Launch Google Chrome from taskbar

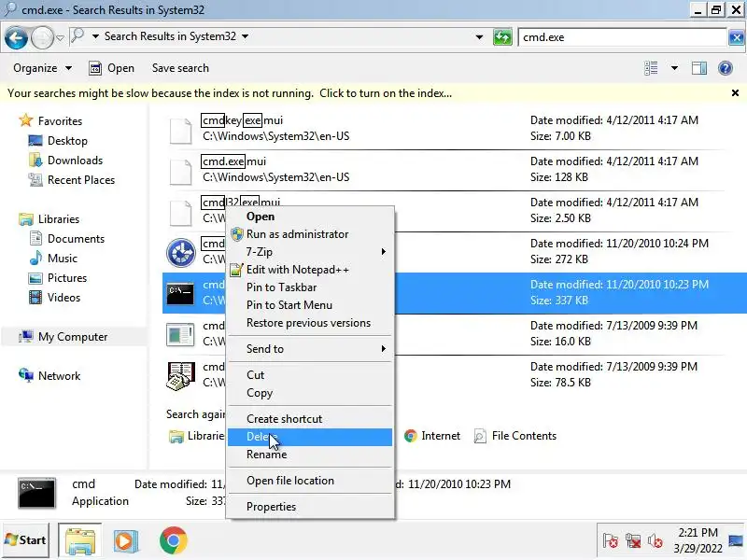pos(174,540)
